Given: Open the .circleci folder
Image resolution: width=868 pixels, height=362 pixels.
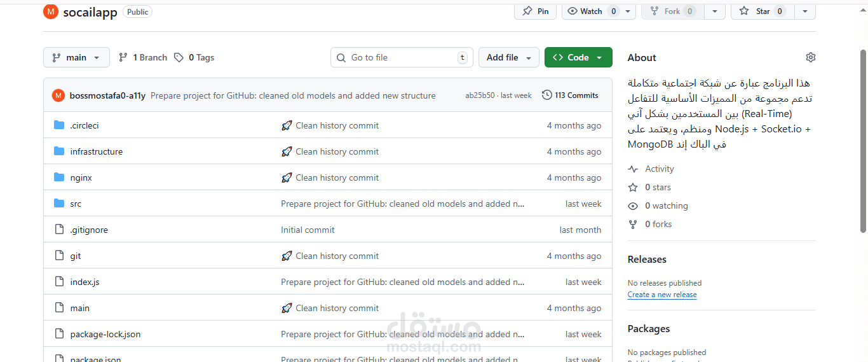Looking at the screenshot, I should tap(85, 125).
